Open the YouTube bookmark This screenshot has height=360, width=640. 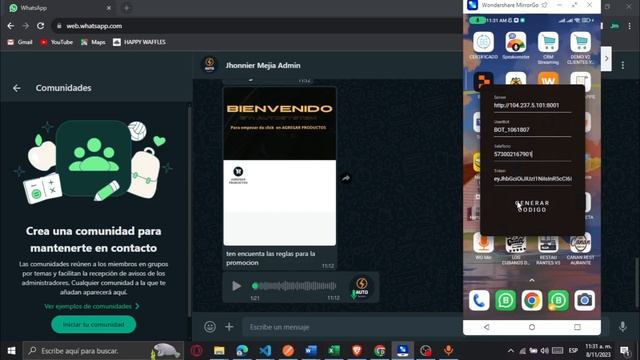[x=56, y=42]
